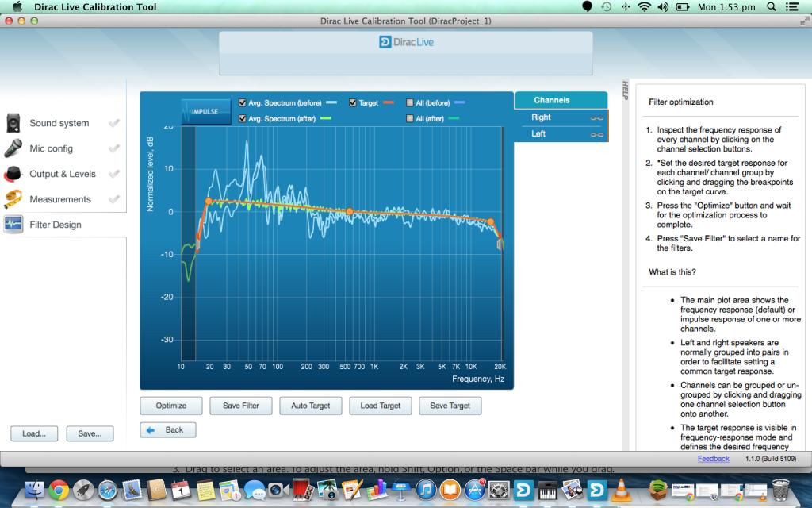Enter full screen with the arrows icon

(x=805, y=21)
